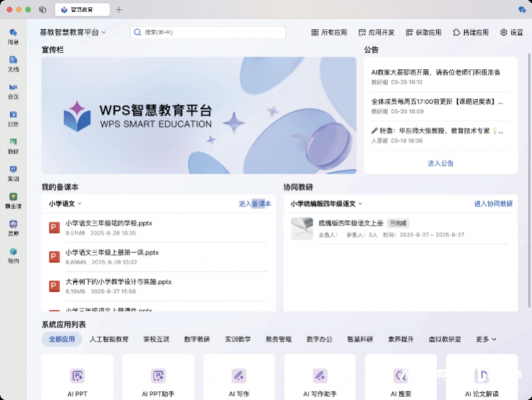Screen dimensions: 532x400
Task: Open a new tab with plus button
Action: coord(119,9)
